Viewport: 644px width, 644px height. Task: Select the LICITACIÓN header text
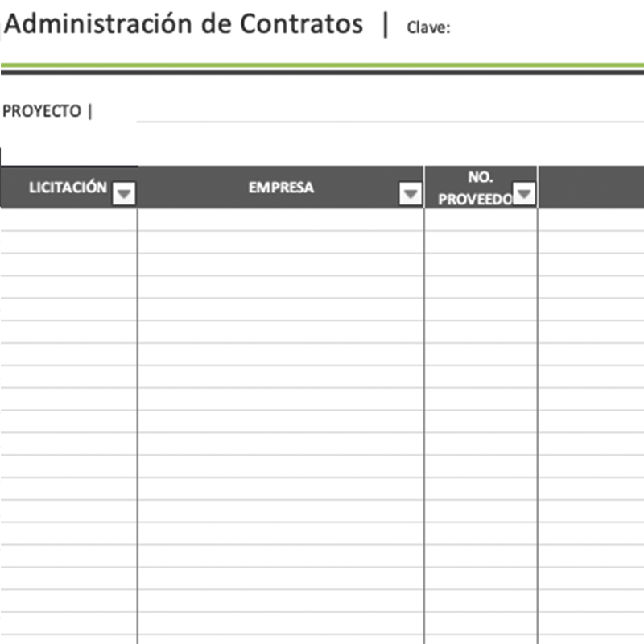click(x=68, y=188)
